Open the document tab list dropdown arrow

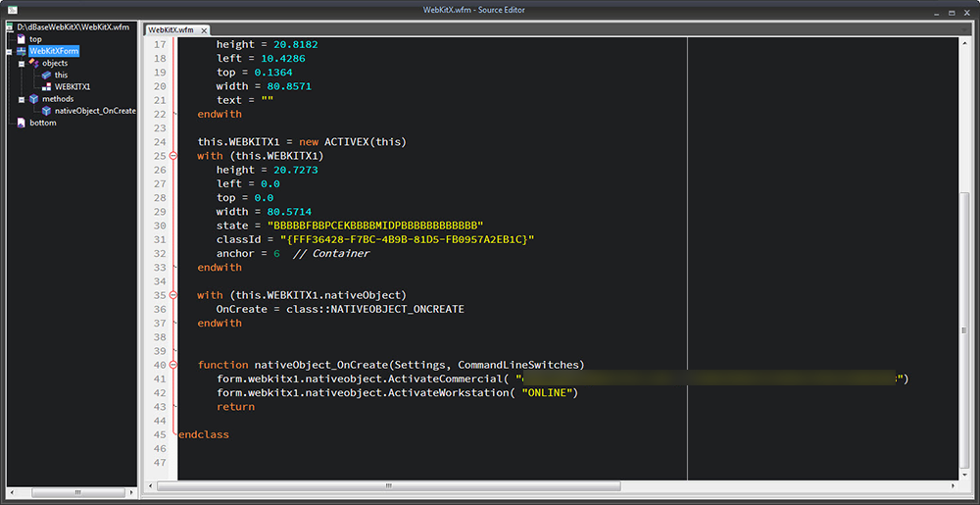pyautogui.click(x=964, y=29)
